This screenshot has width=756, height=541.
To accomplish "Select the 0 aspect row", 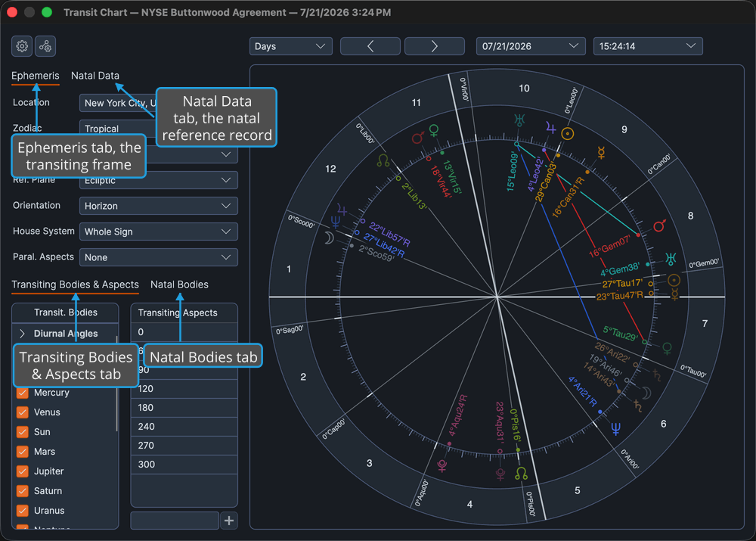I will click(x=184, y=332).
